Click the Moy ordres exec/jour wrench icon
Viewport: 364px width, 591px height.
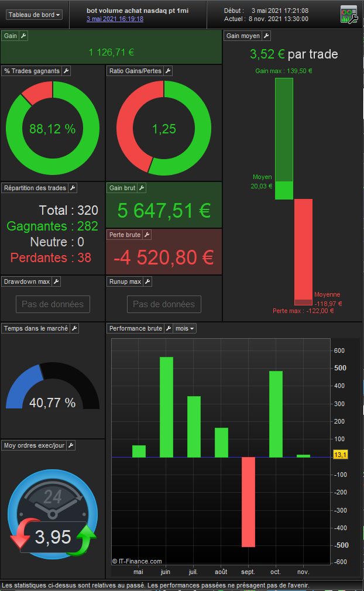[71, 445]
